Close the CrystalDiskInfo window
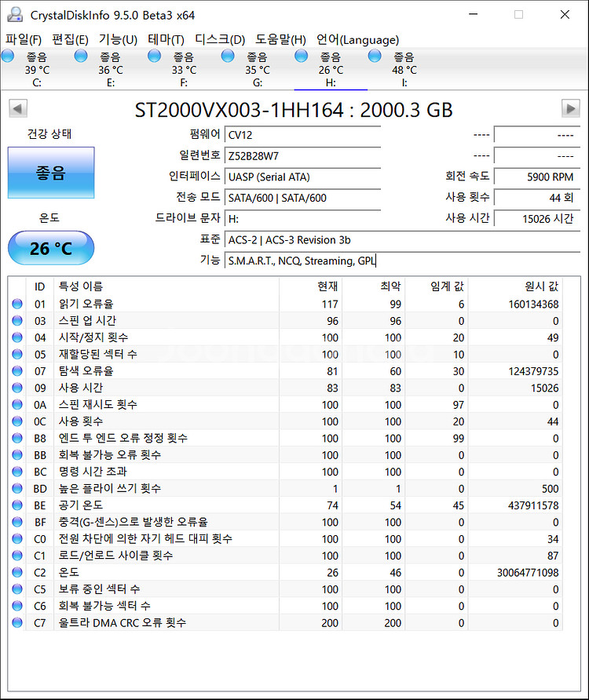The image size is (589, 700). 565,15
